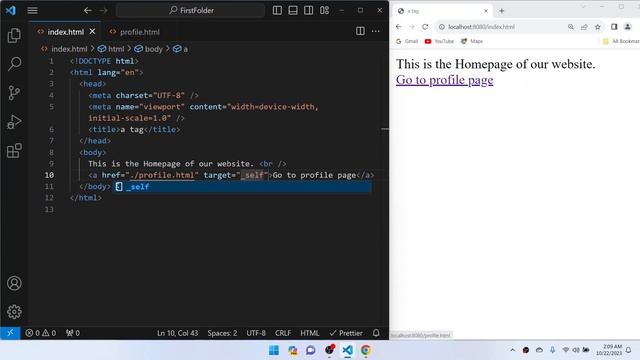Open Chrome from the Windows taskbar

pyautogui.click(x=366, y=350)
